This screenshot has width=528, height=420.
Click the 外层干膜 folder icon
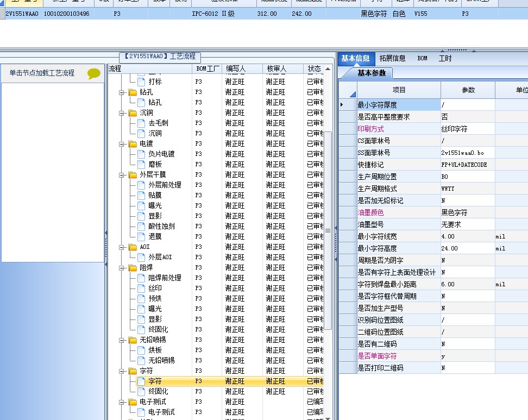[133, 175]
